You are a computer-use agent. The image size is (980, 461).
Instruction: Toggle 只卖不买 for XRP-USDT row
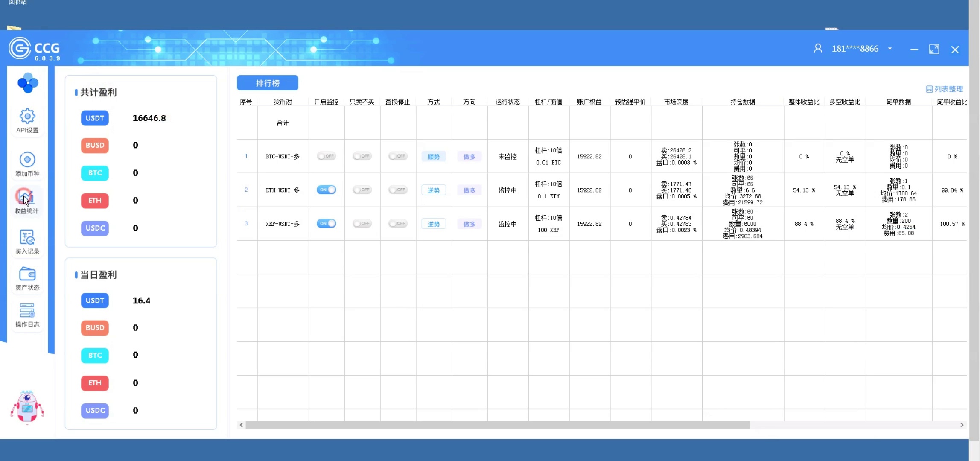pyautogui.click(x=362, y=223)
